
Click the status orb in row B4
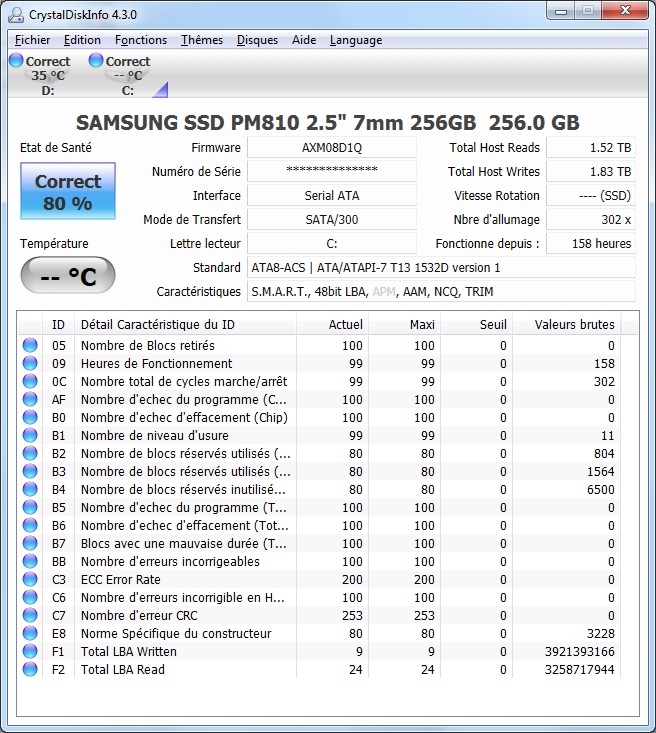30,489
